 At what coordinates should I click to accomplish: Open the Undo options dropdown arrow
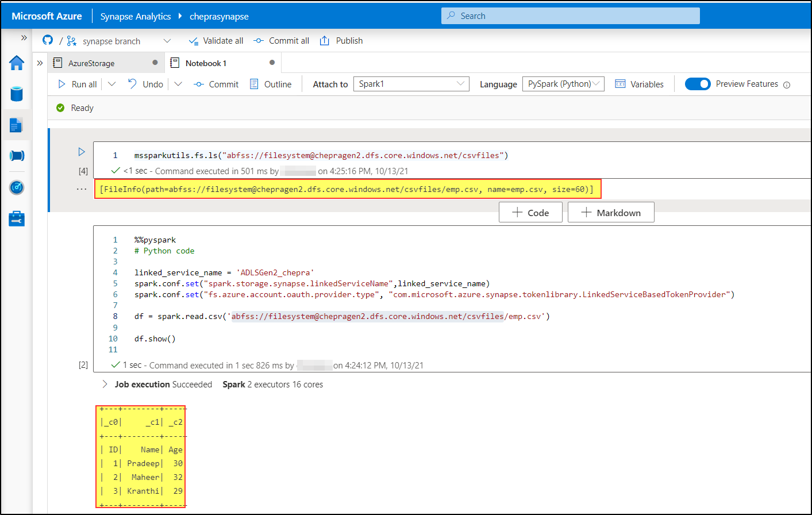178,84
